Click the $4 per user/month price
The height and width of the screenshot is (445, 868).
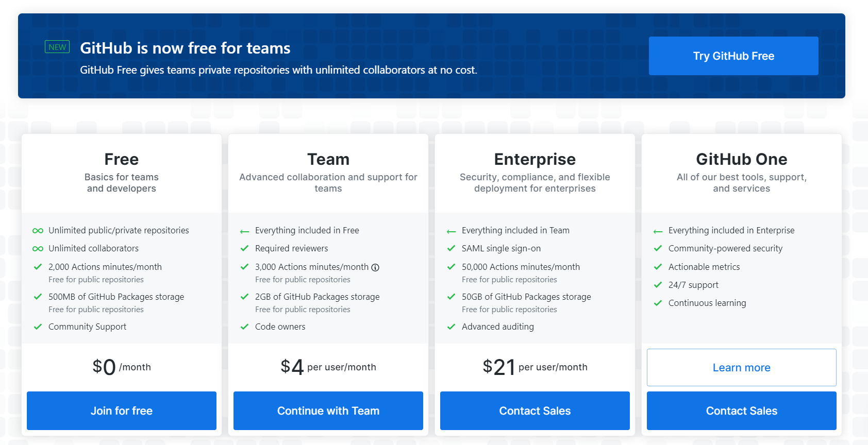[328, 367]
